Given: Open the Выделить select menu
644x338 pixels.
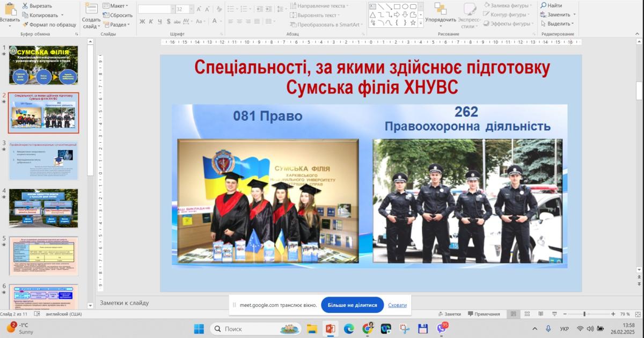Looking at the screenshot, I should [557, 24].
